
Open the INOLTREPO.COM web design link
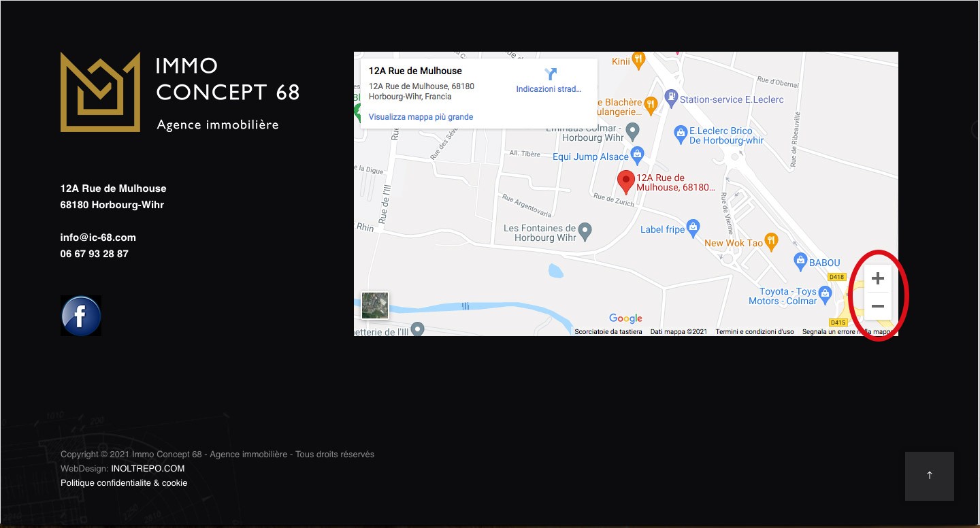click(148, 469)
